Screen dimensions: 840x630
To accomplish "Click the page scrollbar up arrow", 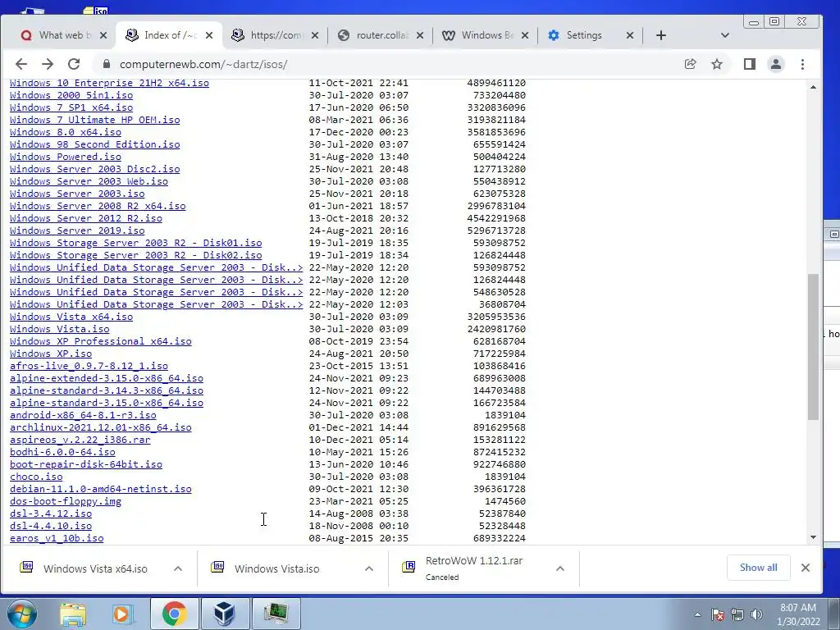I will click(813, 87).
